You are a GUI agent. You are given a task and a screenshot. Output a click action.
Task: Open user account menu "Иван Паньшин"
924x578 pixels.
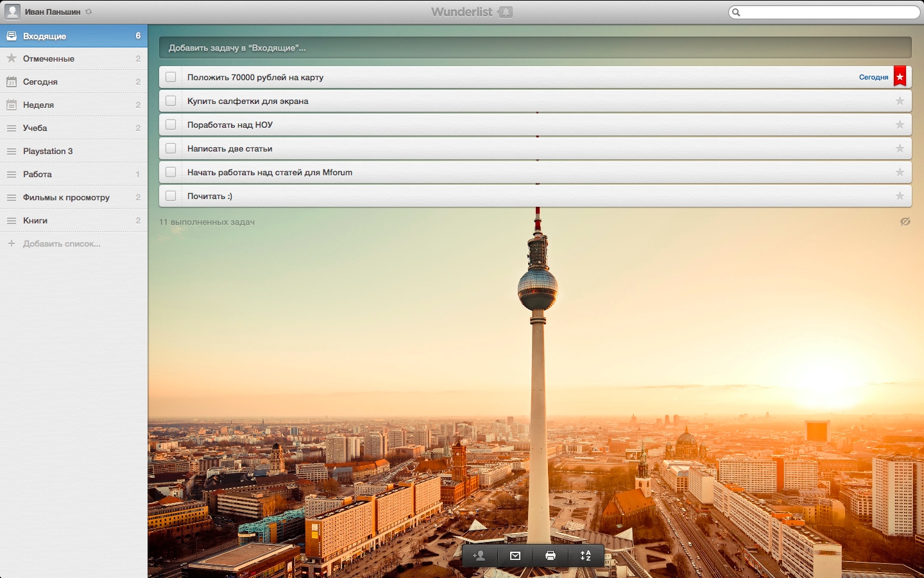click(51, 12)
